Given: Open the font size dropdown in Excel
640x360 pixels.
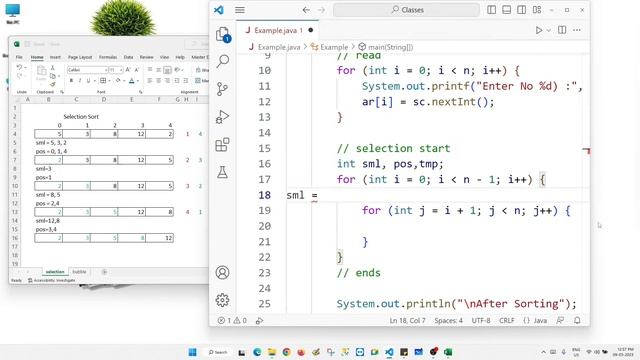Looking at the screenshot, I should pos(121,70).
